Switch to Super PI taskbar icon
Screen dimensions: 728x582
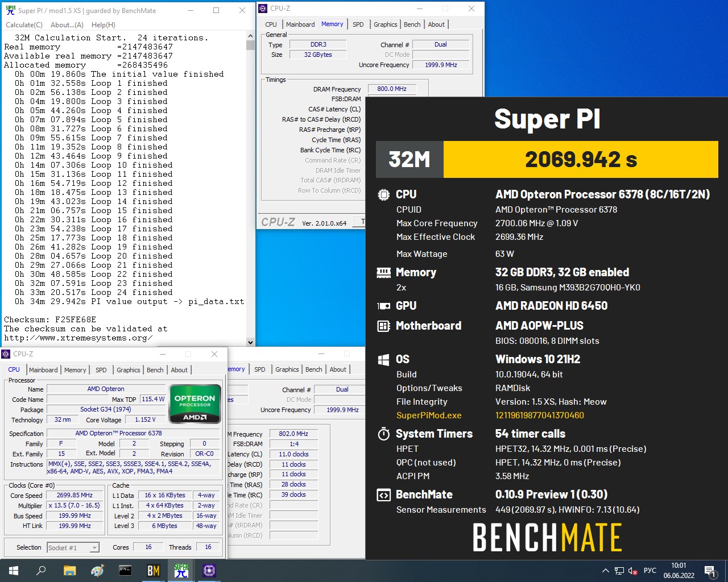point(181,571)
